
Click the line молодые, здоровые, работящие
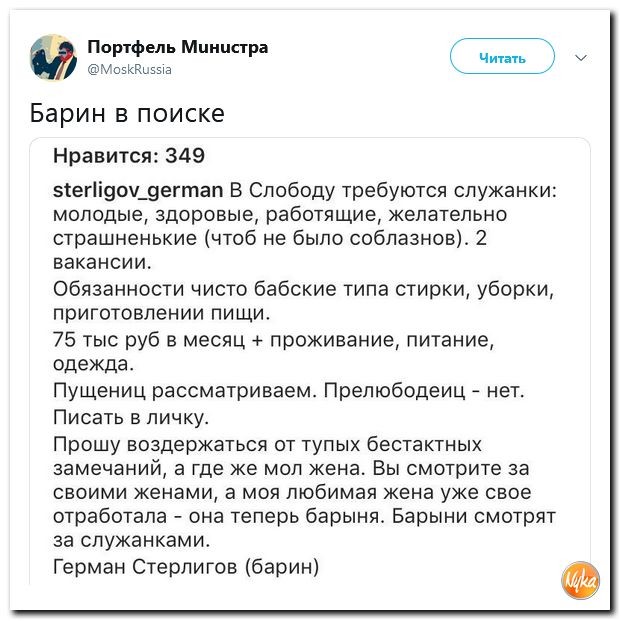[x=279, y=214]
